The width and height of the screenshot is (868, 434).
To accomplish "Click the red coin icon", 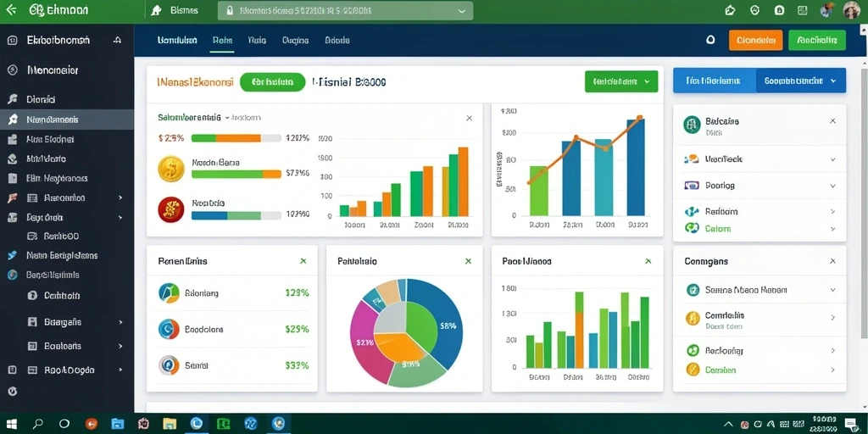I will pos(170,210).
